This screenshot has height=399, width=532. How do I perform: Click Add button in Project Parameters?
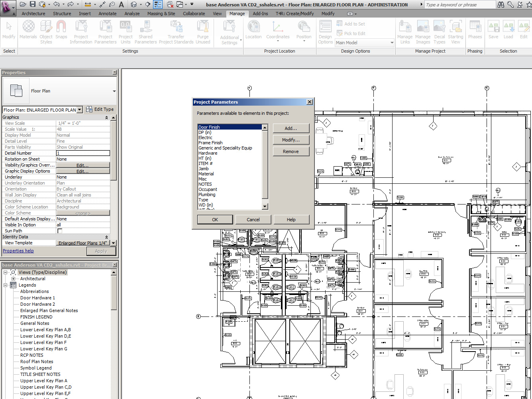click(x=291, y=128)
